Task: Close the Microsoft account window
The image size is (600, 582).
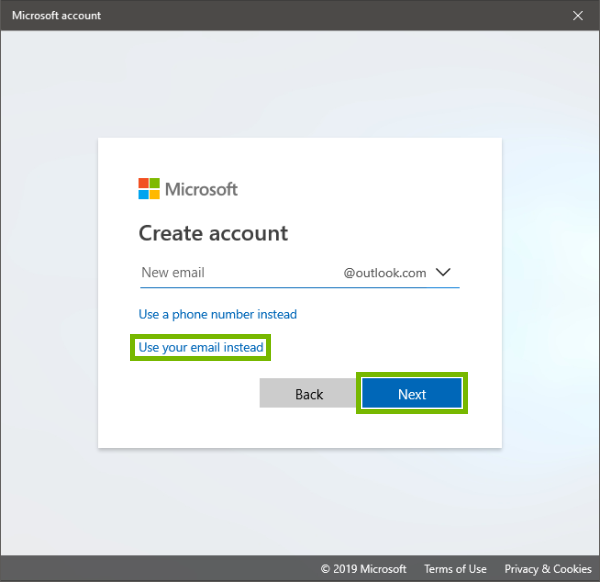Action: point(577,15)
